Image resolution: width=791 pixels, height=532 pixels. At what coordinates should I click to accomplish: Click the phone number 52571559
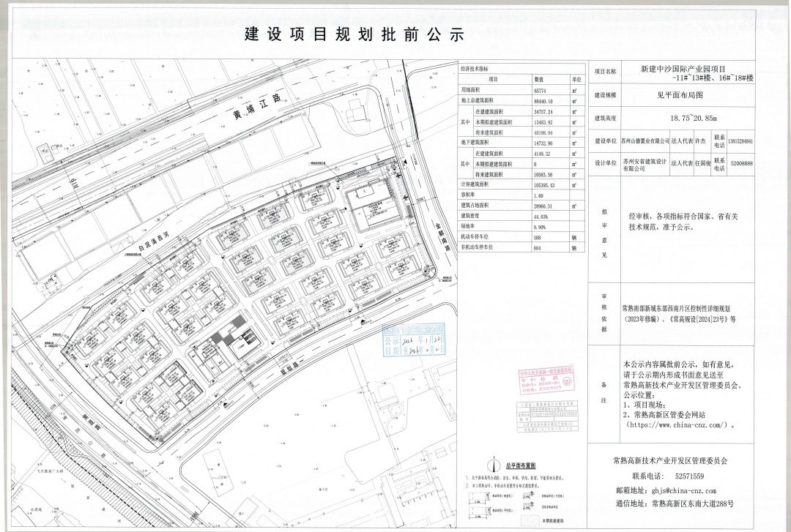pos(689,476)
